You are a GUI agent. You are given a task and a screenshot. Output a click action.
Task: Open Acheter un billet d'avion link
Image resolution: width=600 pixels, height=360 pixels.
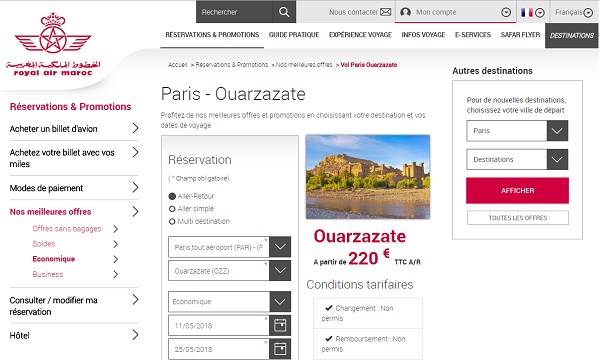pyautogui.click(x=54, y=129)
